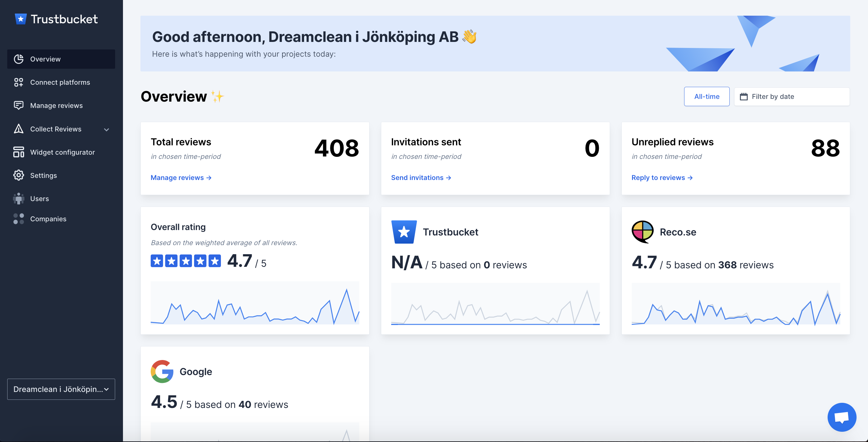The width and height of the screenshot is (868, 442).
Task: Click the Google logo icon
Action: click(162, 371)
